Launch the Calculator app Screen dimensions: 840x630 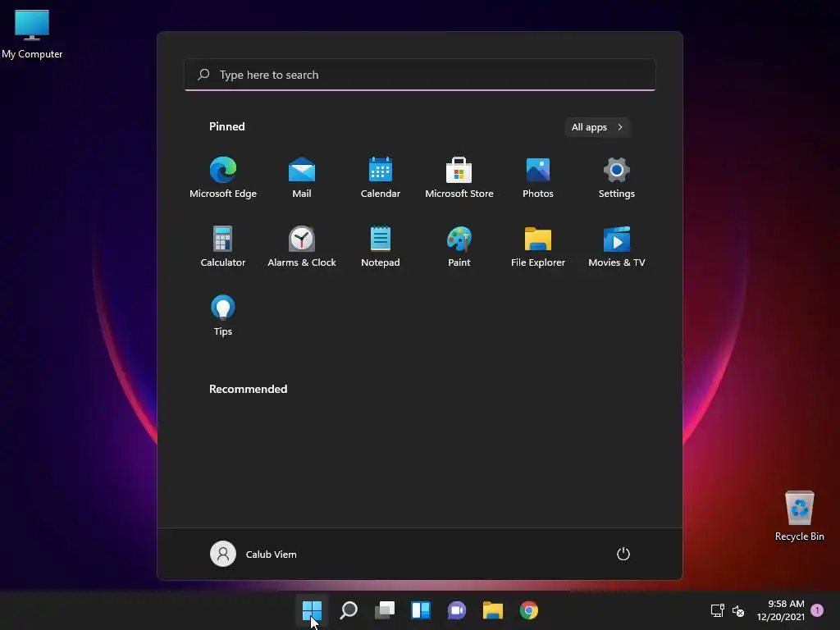[x=223, y=246]
